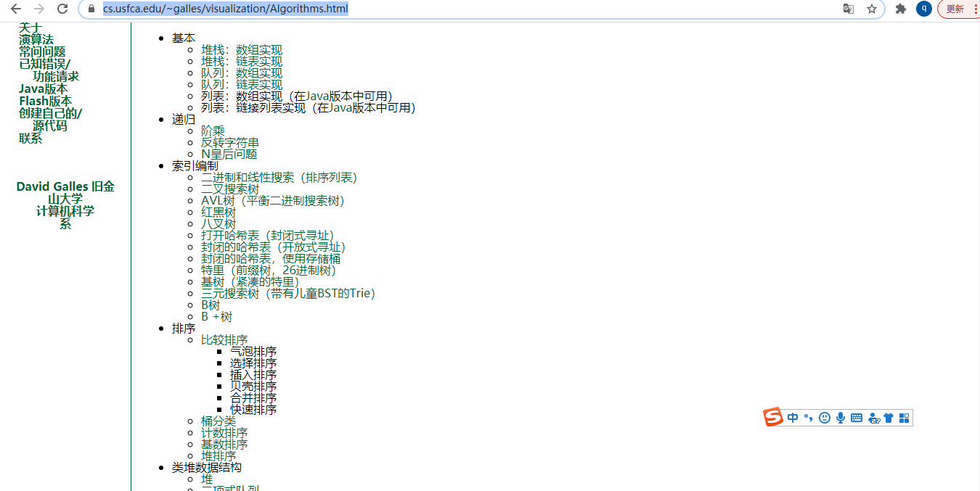The height and width of the screenshot is (491, 980).
Task: Select 'Java版本' in the left sidebar
Action: pyautogui.click(x=45, y=88)
